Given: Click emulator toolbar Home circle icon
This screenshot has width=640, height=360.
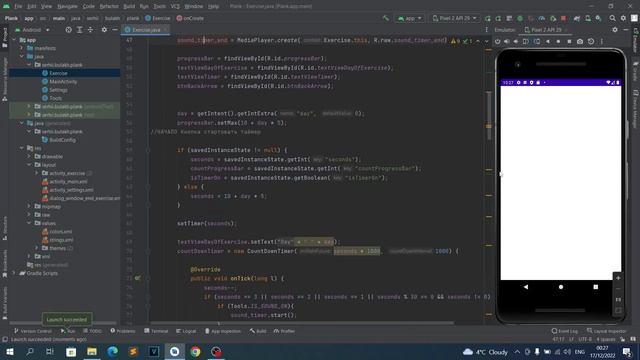Looking at the screenshot, I should click(x=558, y=41).
